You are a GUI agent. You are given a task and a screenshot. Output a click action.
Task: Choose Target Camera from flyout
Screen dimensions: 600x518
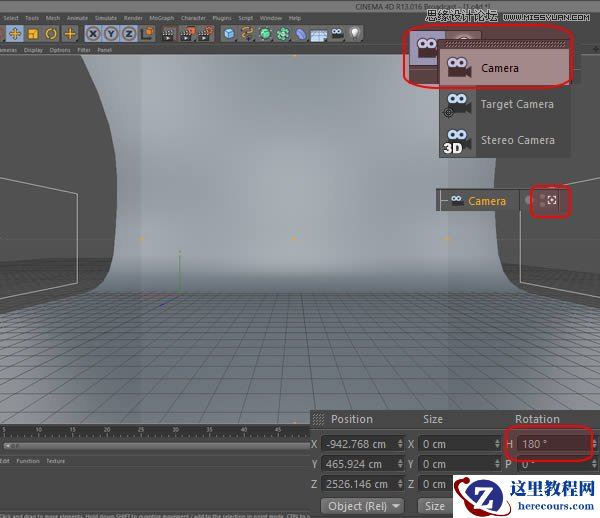point(504,104)
